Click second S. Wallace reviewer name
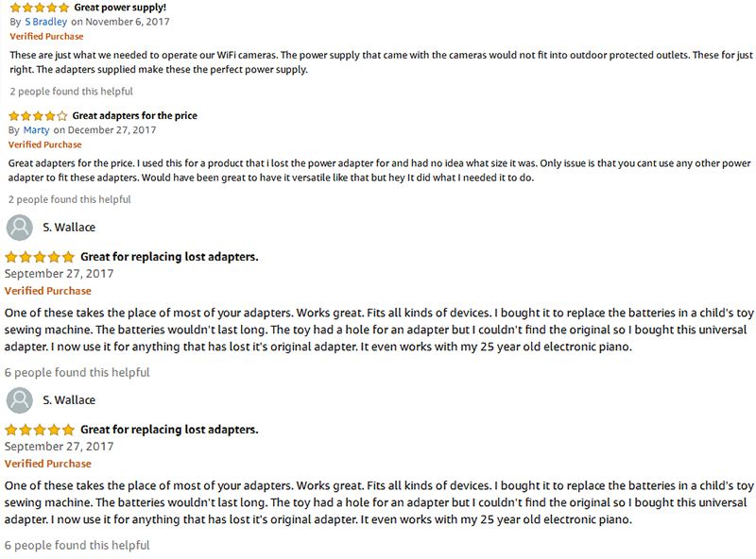 pyautogui.click(x=69, y=400)
